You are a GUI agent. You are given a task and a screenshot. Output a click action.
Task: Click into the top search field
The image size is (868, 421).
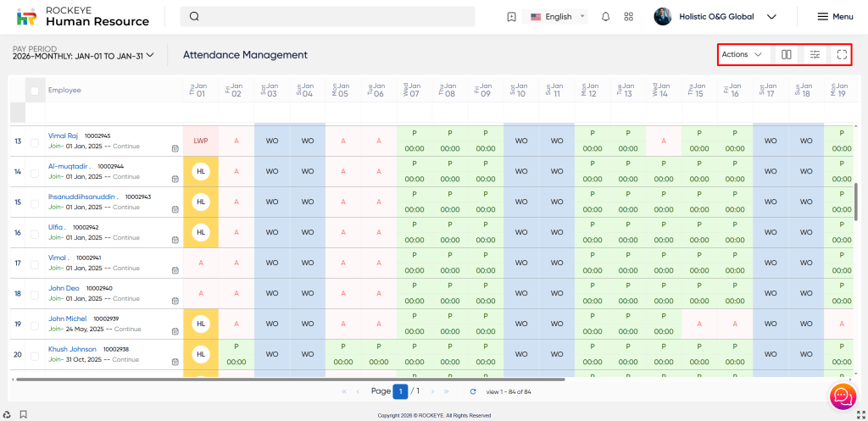point(331,17)
